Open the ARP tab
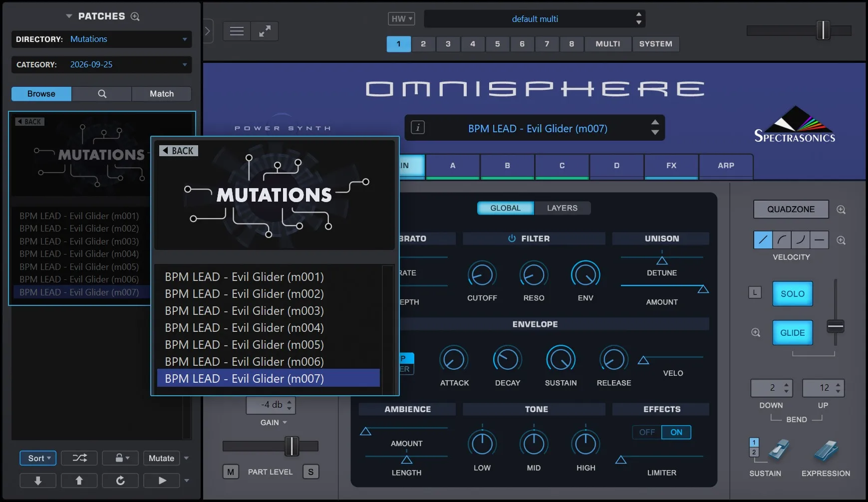 point(726,166)
